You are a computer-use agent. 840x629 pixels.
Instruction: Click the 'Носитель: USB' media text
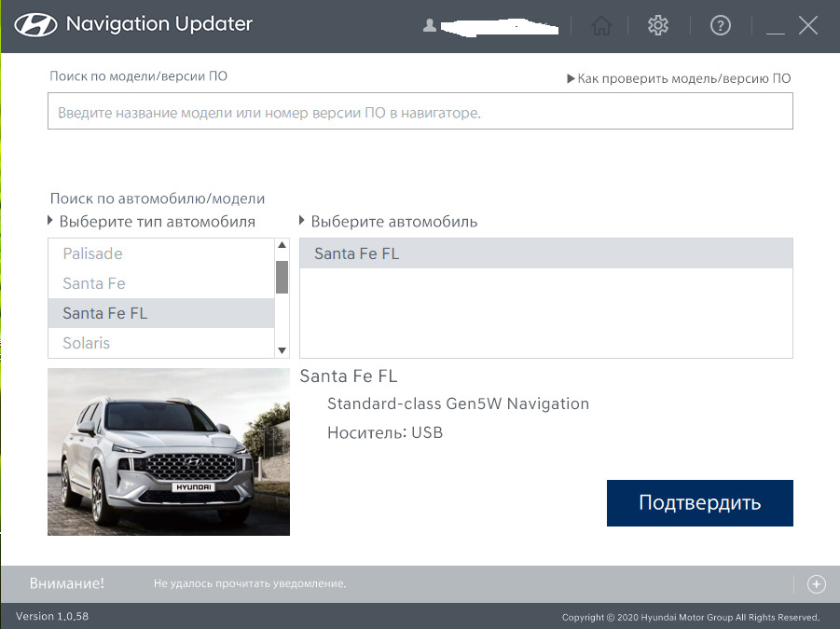click(x=385, y=432)
